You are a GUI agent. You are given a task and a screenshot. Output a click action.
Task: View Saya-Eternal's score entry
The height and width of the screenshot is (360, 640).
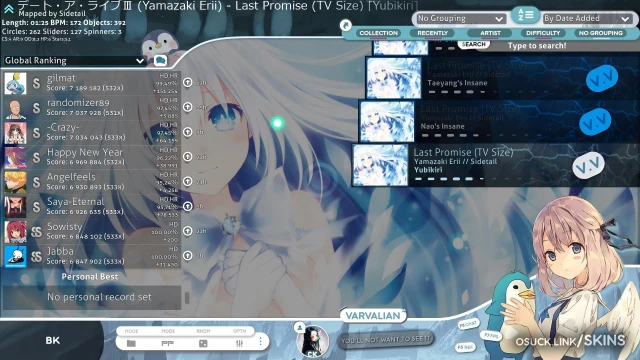[92, 207]
